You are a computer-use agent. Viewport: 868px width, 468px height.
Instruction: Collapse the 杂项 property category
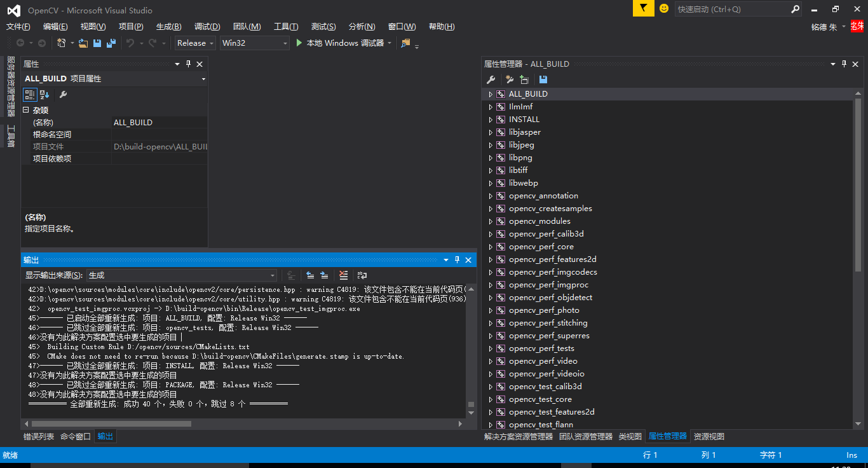tap(26, 110)
